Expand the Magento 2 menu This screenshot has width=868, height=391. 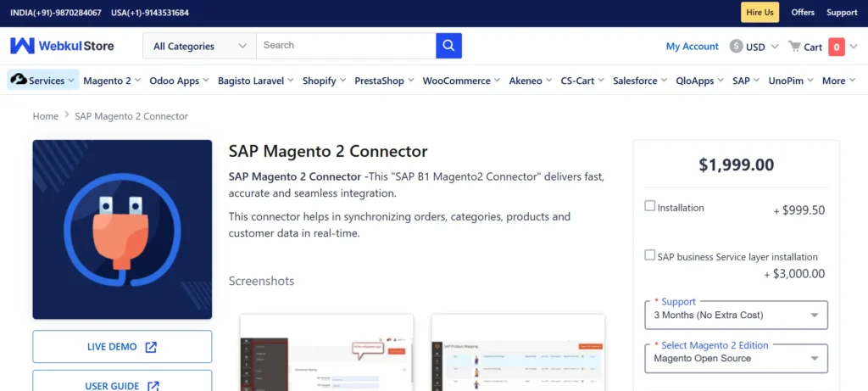pyautogui.click(x=113, y=81)
